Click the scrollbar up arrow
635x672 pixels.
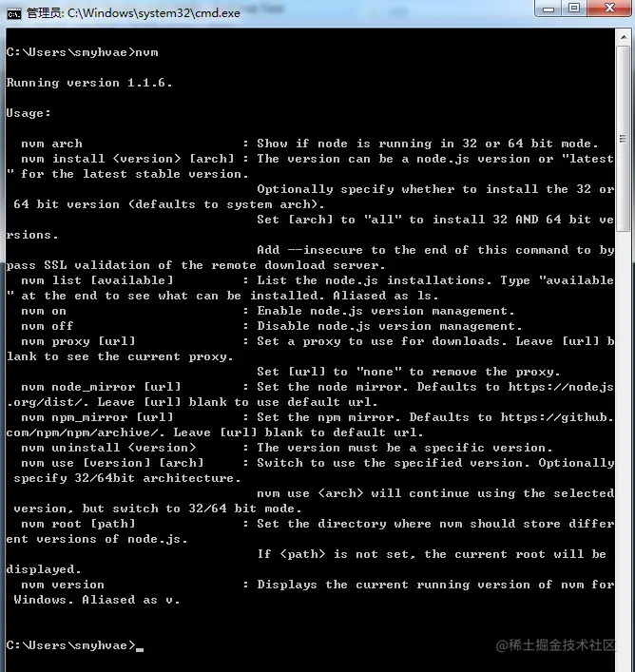point(624,38)
